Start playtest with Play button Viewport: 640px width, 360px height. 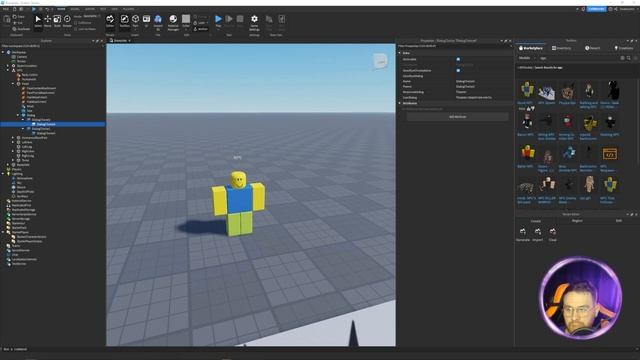(x=218, y=21)
